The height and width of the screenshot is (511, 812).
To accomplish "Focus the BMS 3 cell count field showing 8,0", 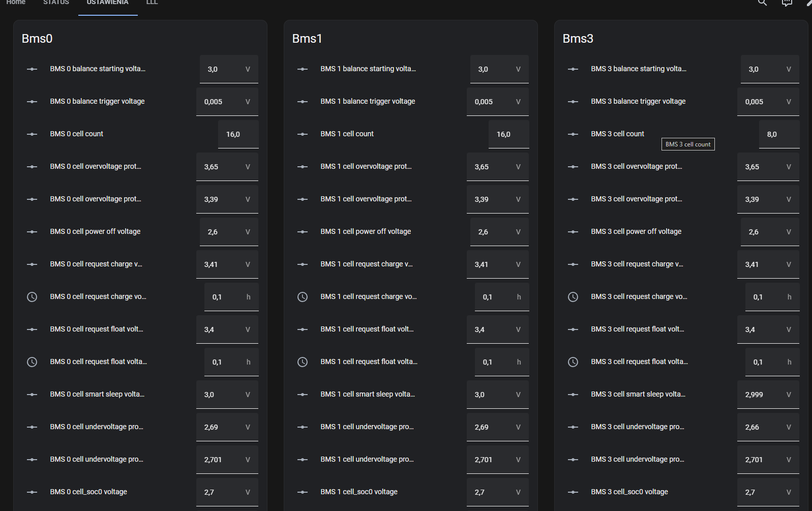I will 779,134.
